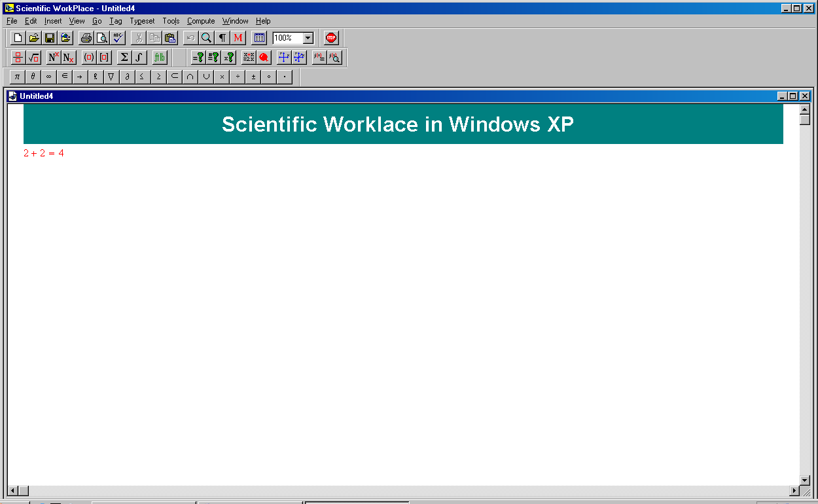Open the Edit menu
Viewport: 818px width, 504px height.
pyautogui.click(x=31, y=21)
